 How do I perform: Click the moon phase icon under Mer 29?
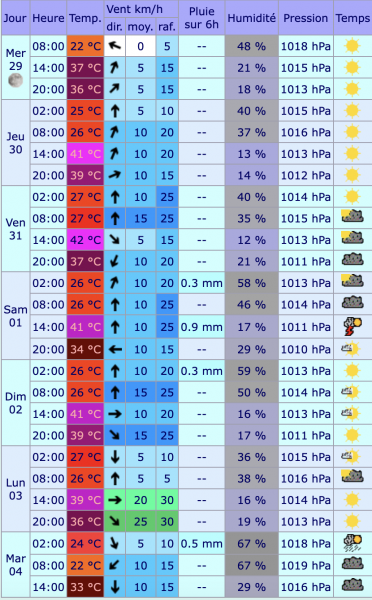click(x=15, y=80)
